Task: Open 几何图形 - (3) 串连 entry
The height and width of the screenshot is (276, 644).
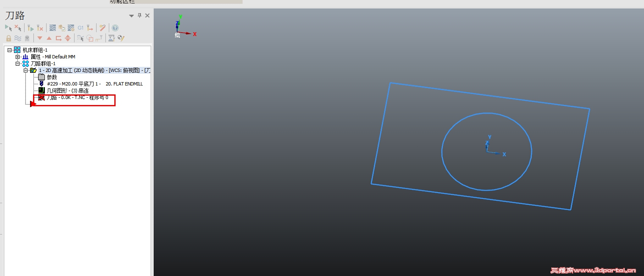Action: point(68,91)
